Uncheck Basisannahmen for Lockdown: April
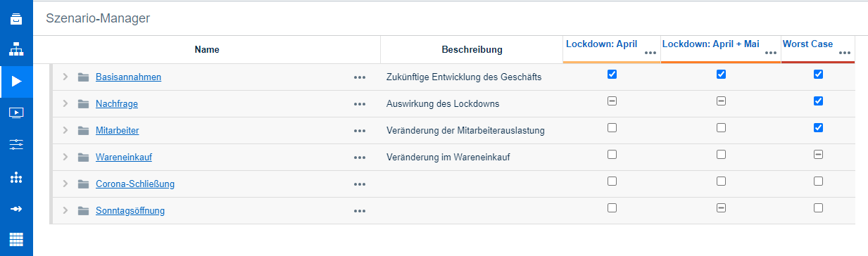Image resolution: width=868 pixels, height=256 pixels. (612, 74)
